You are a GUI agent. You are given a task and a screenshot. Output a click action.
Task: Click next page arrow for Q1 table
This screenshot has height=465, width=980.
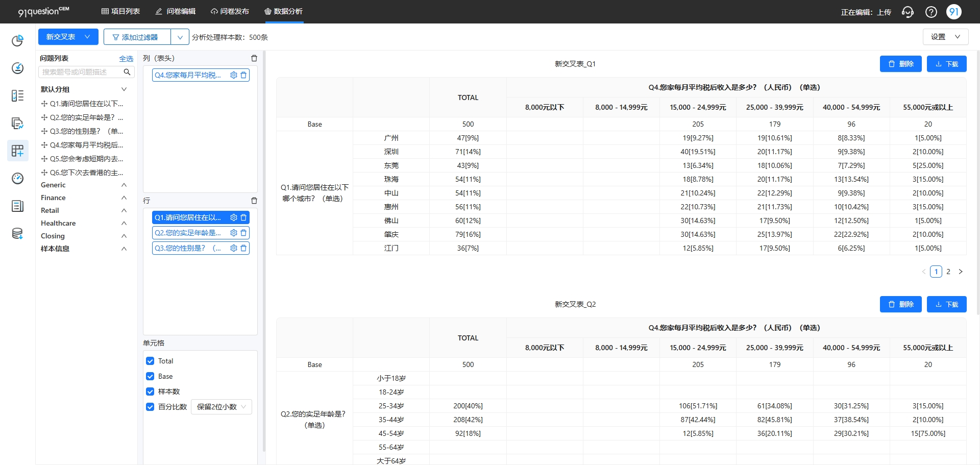[x=961, y=272]
